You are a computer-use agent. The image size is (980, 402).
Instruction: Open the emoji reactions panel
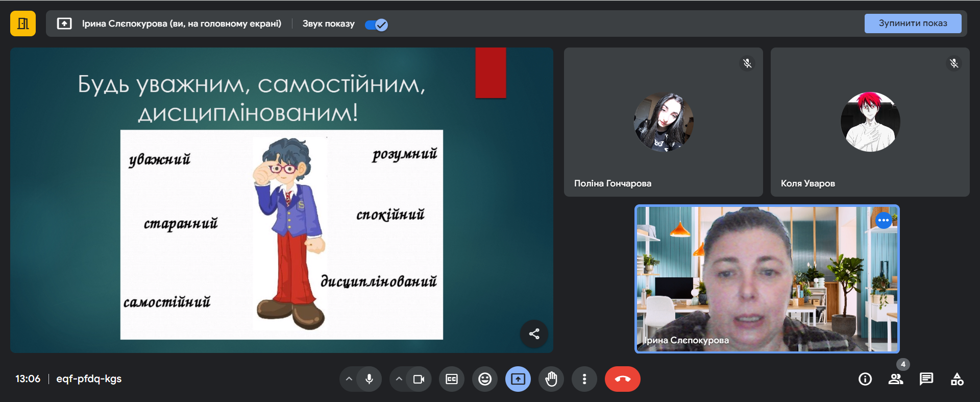point(485,379)
